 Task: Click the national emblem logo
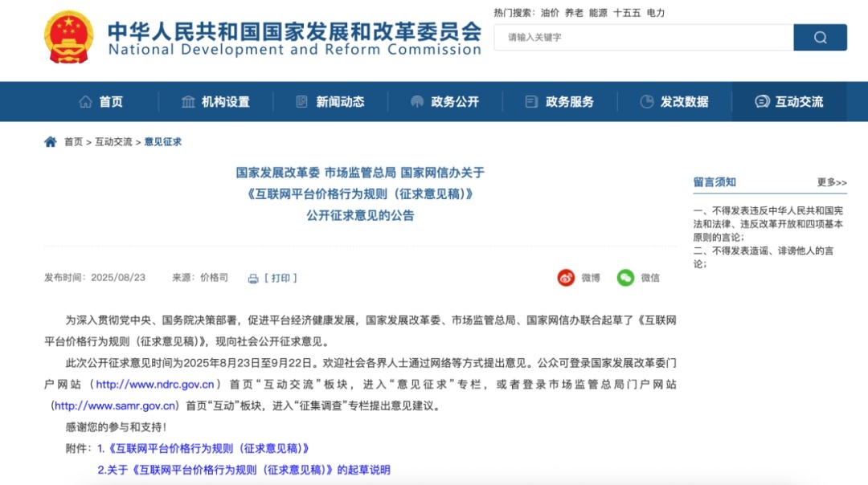[x=69, y=38]
